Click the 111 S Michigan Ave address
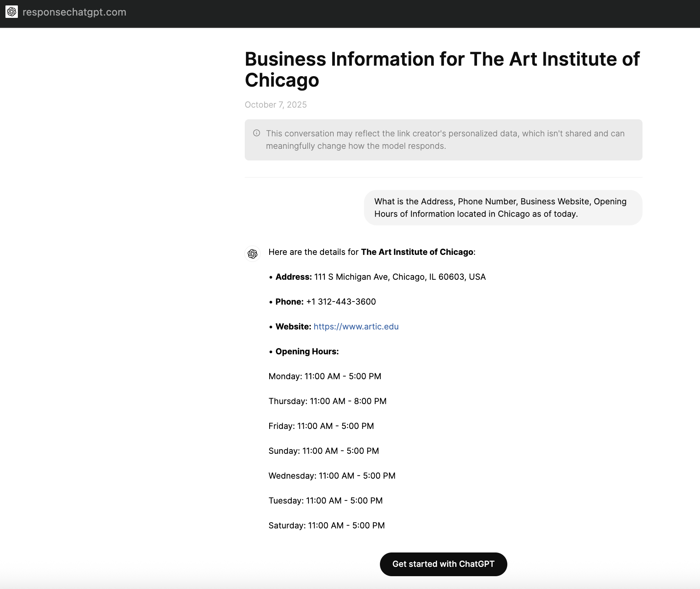Screen dimensions: 700x589 [x=400, y=277]
